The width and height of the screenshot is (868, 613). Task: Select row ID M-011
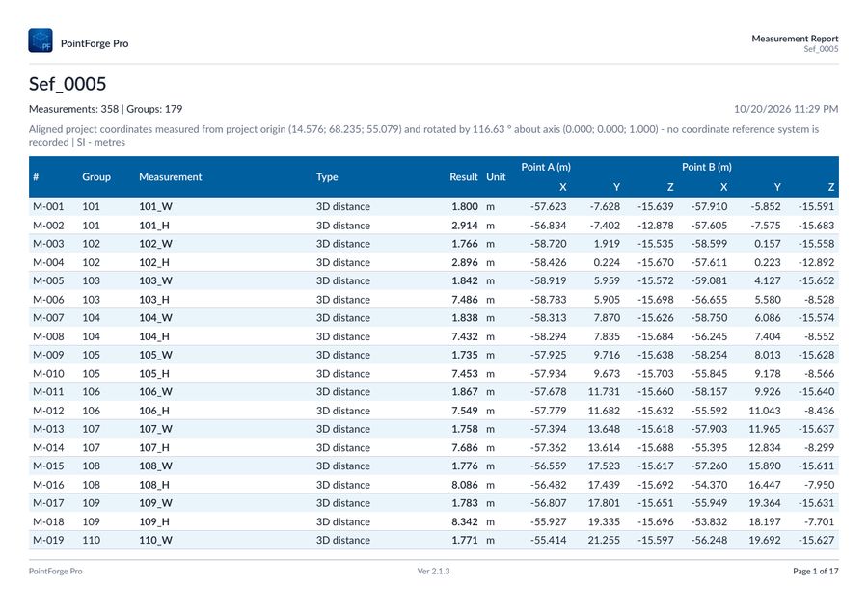click(x=48, y=392)
